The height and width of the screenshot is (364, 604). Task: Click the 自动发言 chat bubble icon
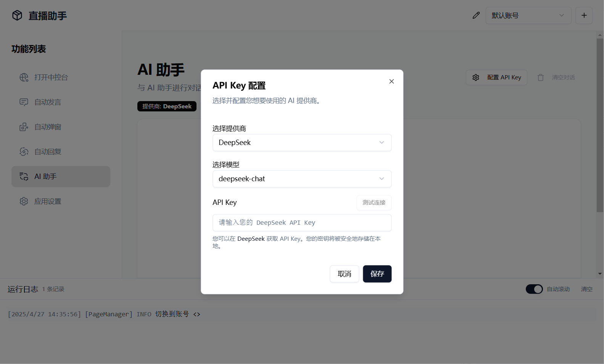click(x=24, y=102)
